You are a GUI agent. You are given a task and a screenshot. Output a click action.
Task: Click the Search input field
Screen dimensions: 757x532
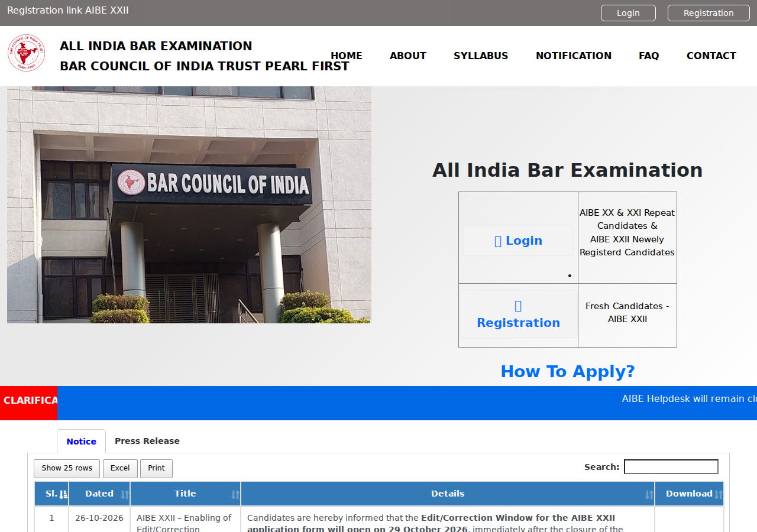(671, 467)
